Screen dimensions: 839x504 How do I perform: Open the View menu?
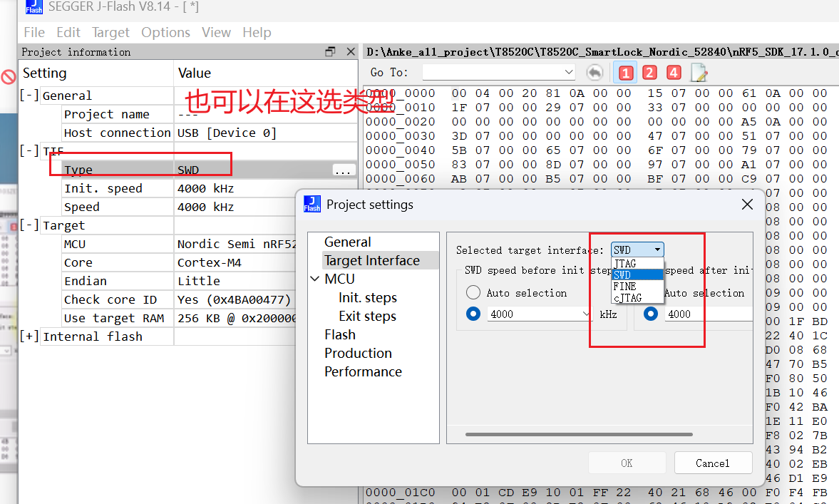(216, 32)
